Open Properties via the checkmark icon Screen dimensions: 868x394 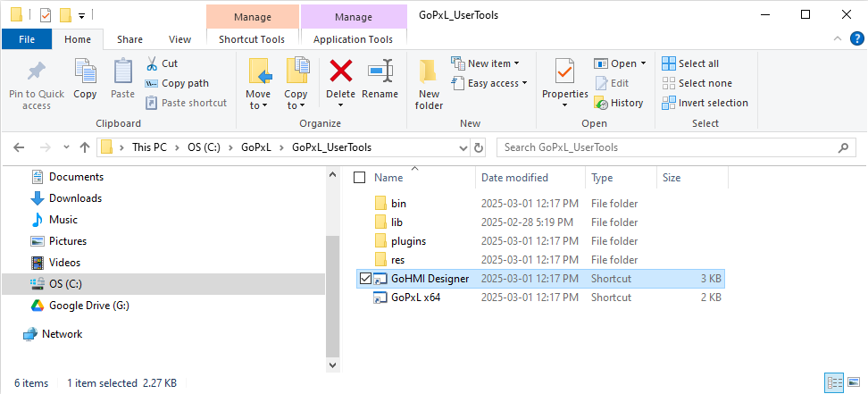click(564, 71)
